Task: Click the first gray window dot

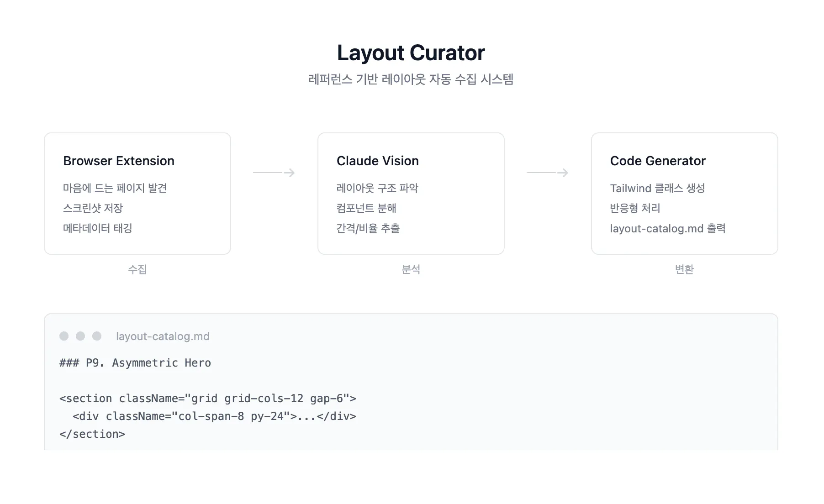Action: [64, 336]
